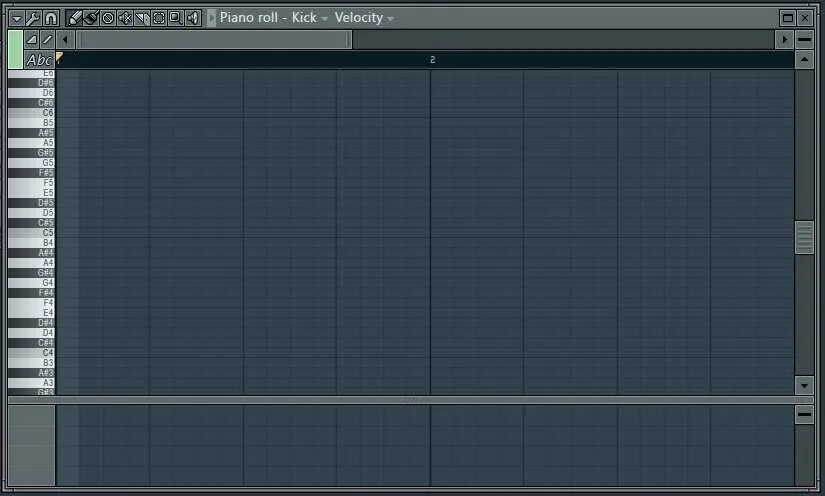
Task: Click the C4 piano key
Action: tap(32, 352)
